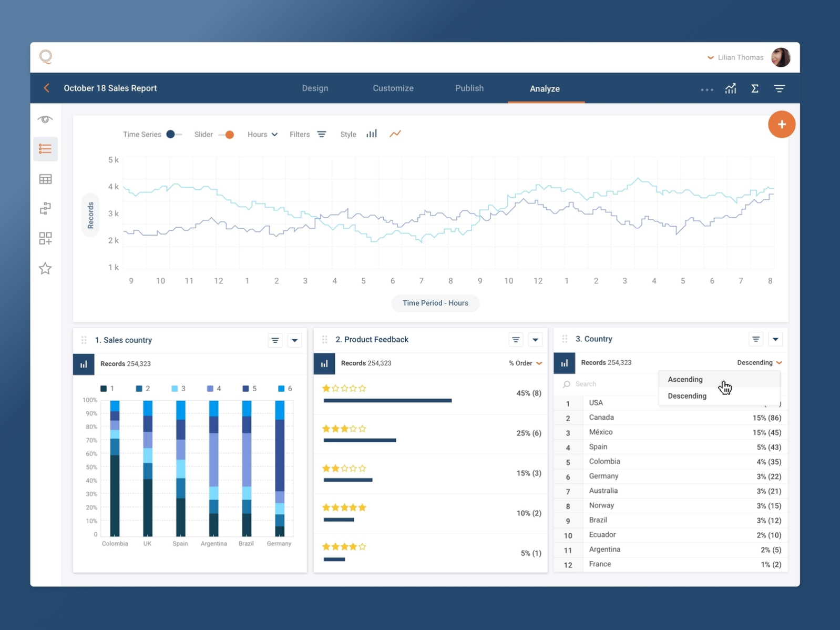The height and width of the screenshot is (630, 840).
Task: Open the Lilian Thomas user menu
Action: point(735,57)
